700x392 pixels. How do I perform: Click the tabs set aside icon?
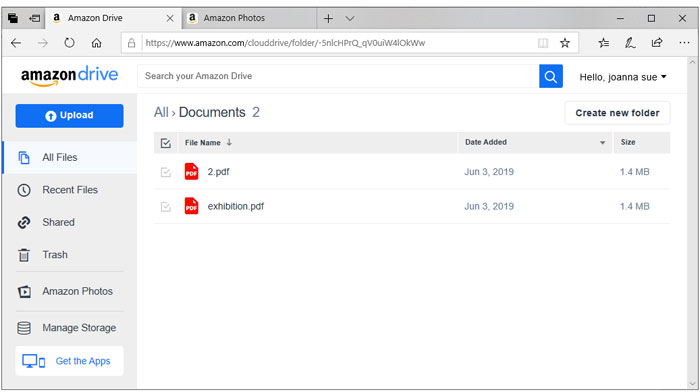(13, 18)
